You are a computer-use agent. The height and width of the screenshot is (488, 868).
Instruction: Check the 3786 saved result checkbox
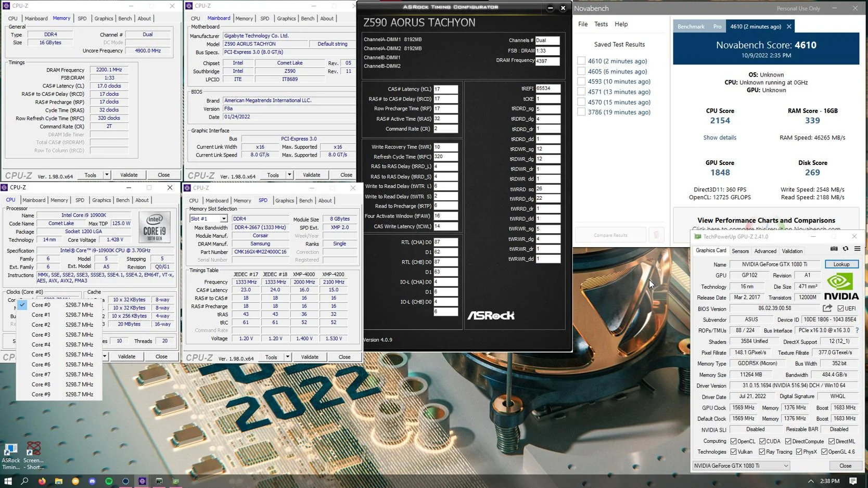click(x=581, y=112)
